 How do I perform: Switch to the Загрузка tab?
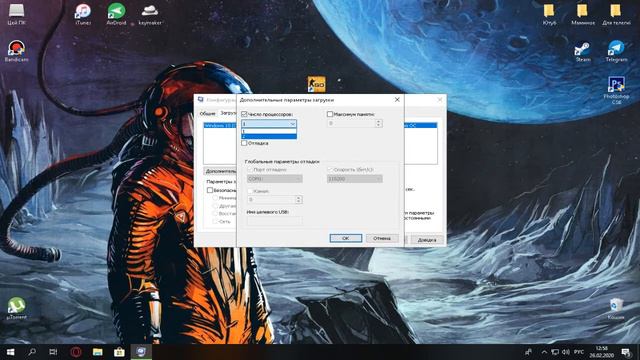227,113
